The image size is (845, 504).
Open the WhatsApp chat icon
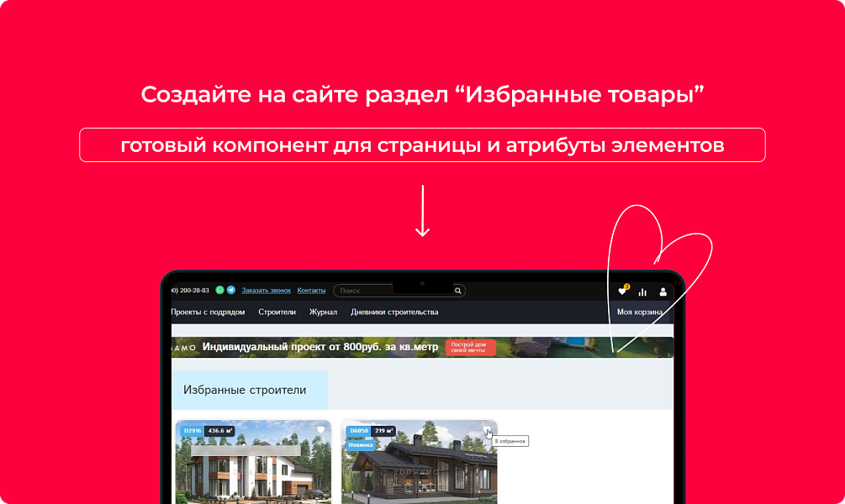tap(220, 290)
